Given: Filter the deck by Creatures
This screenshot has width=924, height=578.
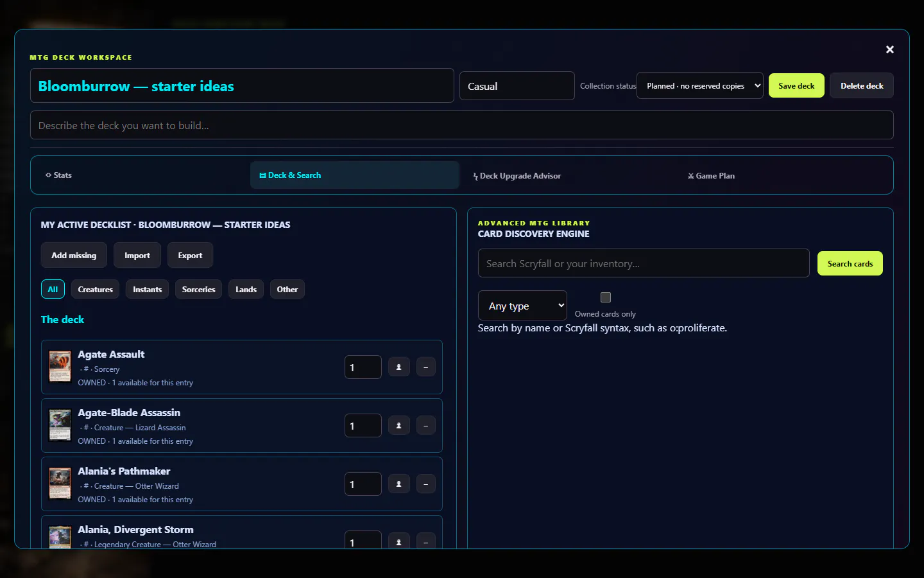Looking at the screenshot, I should click(x=96, y=289).
